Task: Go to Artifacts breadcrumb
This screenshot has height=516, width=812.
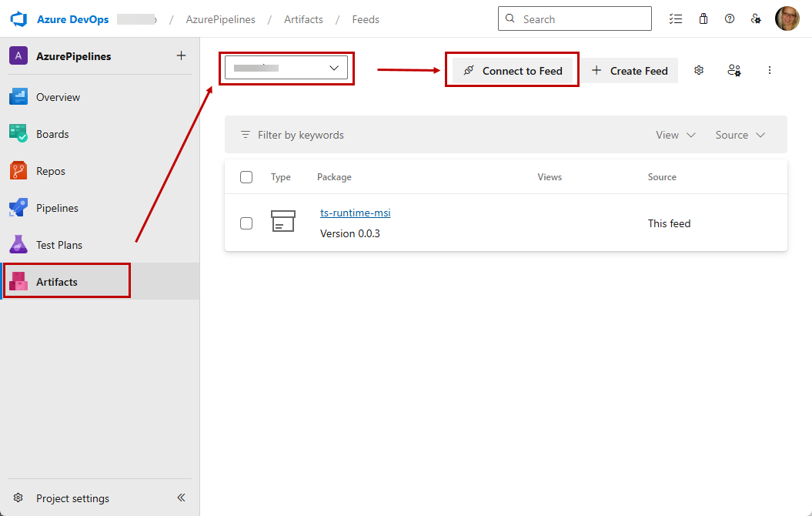Action: (303, 19)
